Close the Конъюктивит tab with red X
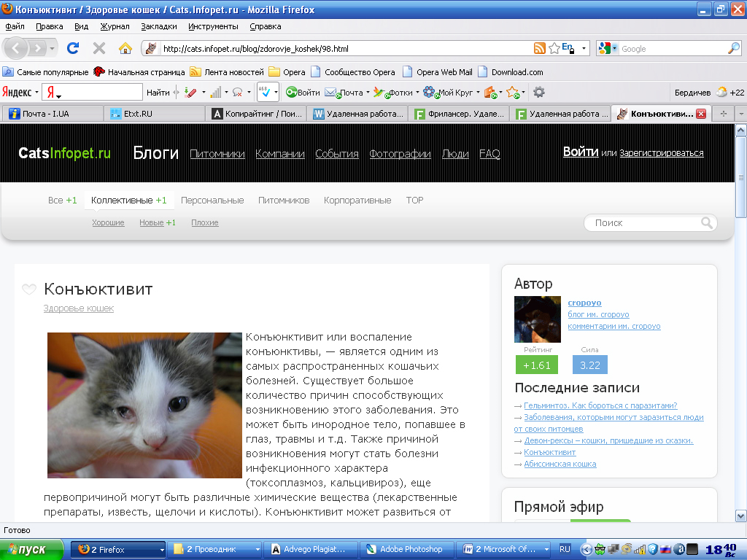The image size is (747, 560). pyautogui.click(x=701, y=114)
